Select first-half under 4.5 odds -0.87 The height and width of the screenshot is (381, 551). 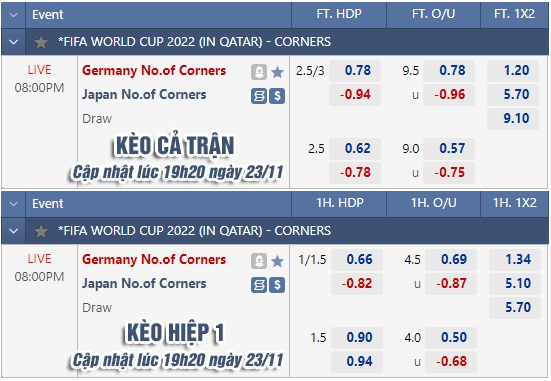point(451,284)
